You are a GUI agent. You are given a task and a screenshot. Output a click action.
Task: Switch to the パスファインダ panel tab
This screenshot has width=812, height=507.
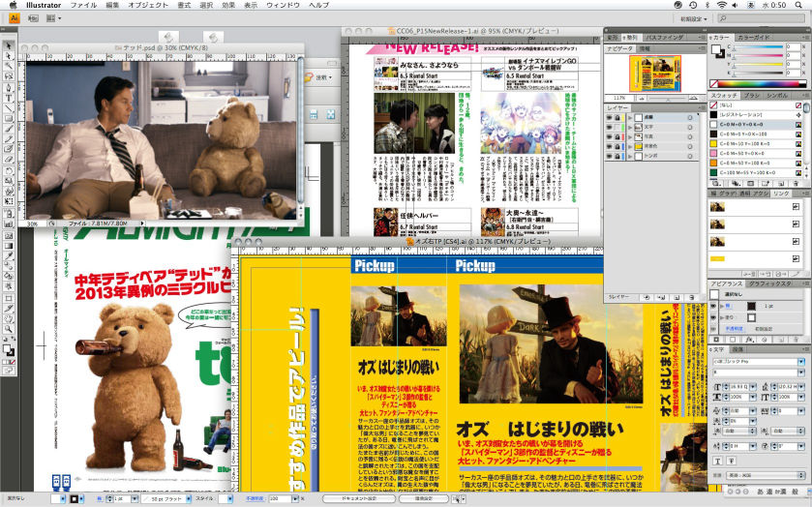(665, 38)
